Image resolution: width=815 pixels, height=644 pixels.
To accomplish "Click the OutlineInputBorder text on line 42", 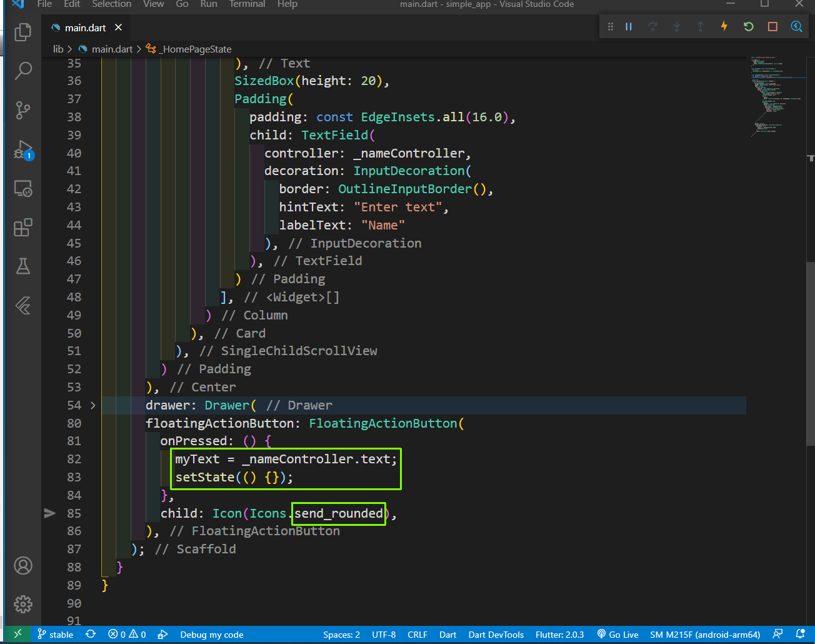I will [x=405, y=189].
